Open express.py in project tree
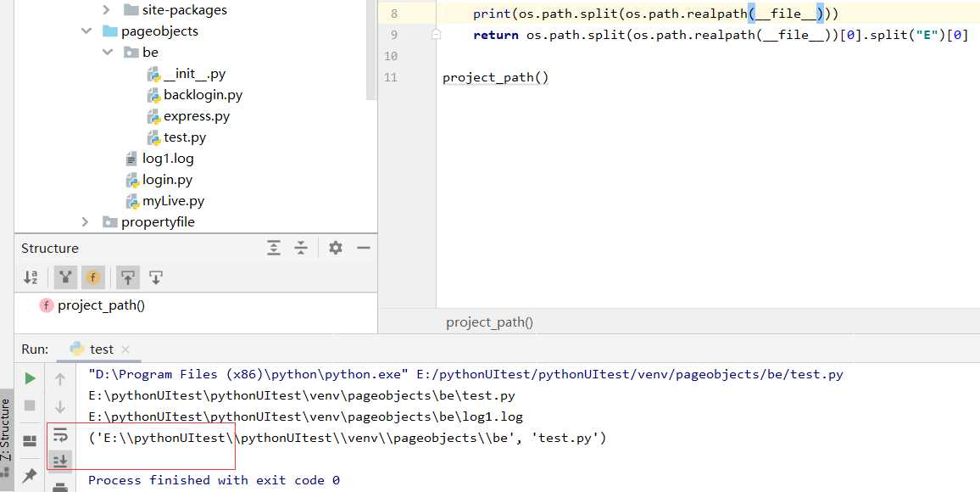980x492 pixels. pos(196,116)
